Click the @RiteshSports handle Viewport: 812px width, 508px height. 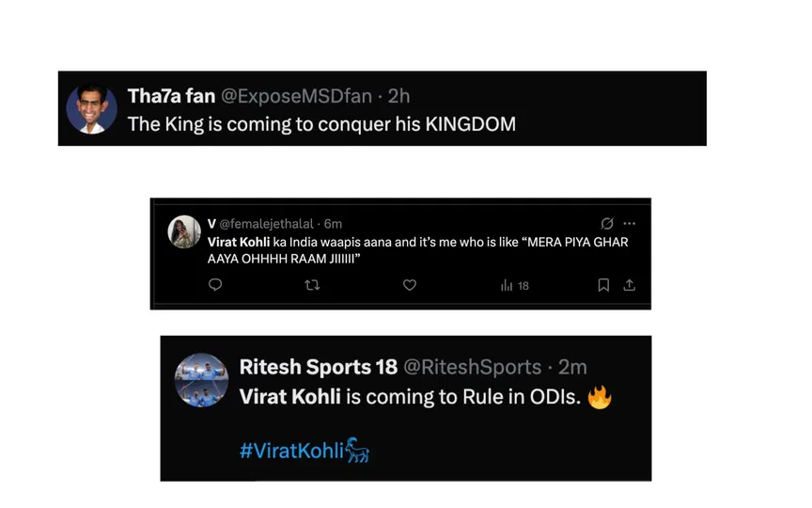pyautogui.click(x=472, y=367)
